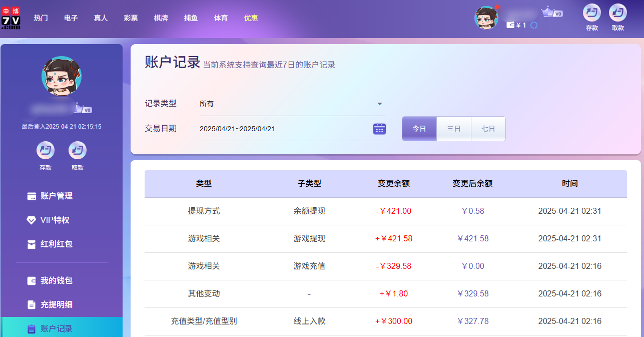Open the calendar icon on the 交易日期 field

pos(379,129)
